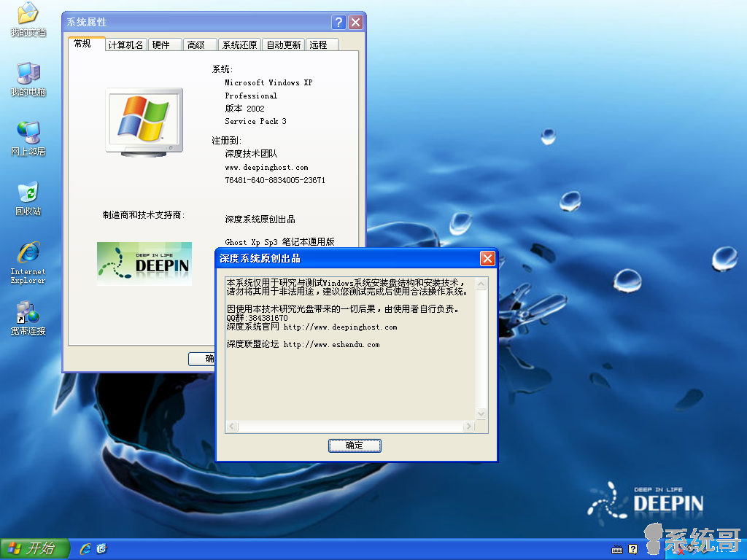The height and width of the screenshot is (560, 747).
Task: Click the 深度技术团队 registered name
Action: tap(251, 154)
